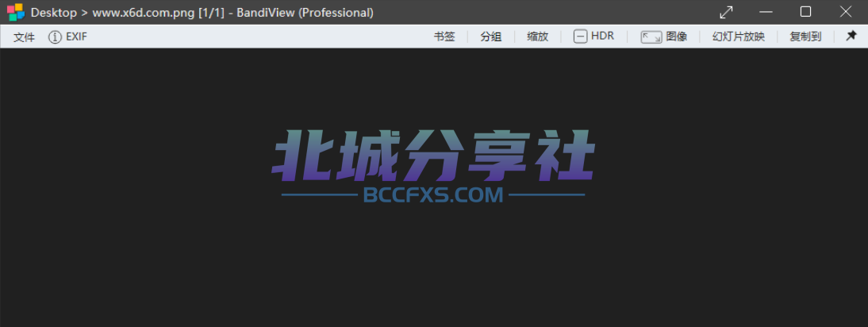Pin the window with the pushpin icon

[x=851, y=36]
